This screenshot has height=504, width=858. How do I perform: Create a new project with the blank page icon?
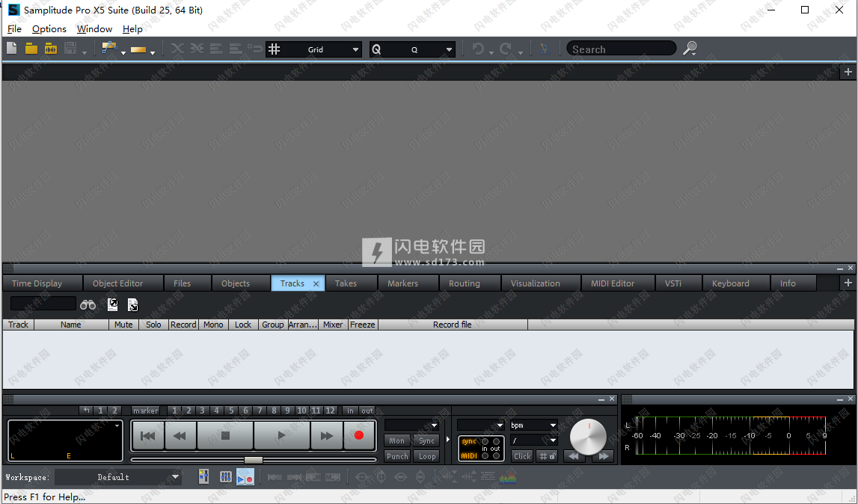pyautogui.click(x=11, y=49)
